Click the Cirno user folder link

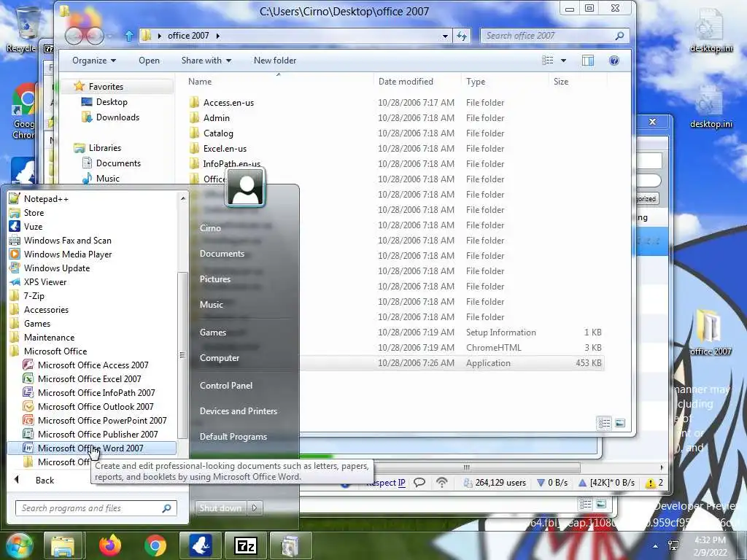tap(210, 228)
